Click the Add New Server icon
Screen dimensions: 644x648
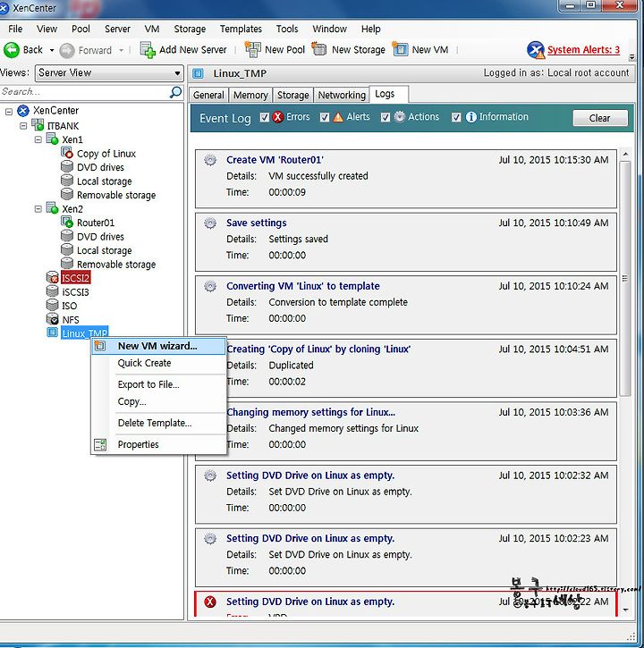148,50
